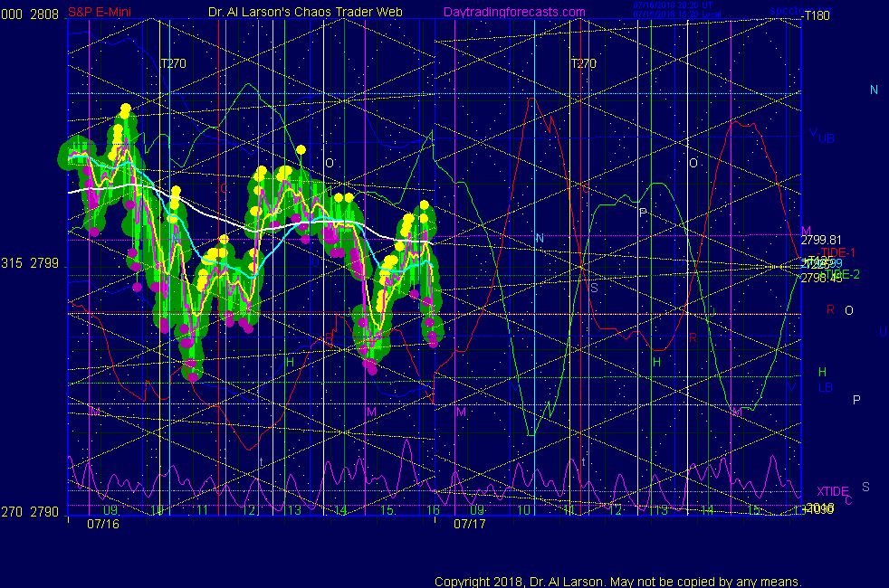Click the green H marker inside the 07/17 session
889x588 pixels.
click(656, 362)
